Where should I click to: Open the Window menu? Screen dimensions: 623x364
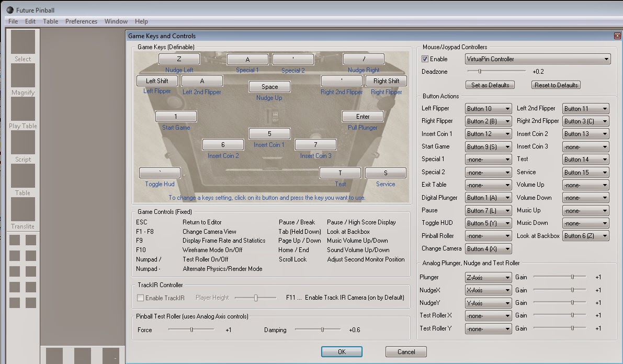(x=116, y=21)
